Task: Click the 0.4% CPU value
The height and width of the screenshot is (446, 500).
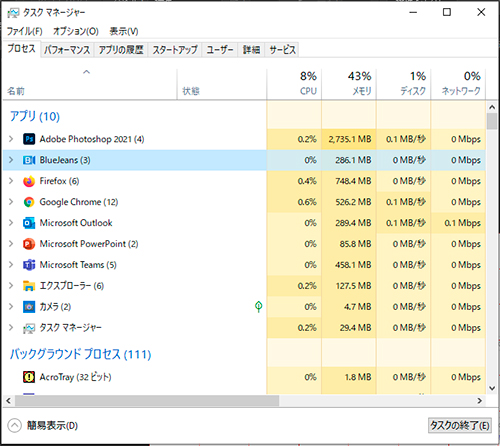Action: 307,181
